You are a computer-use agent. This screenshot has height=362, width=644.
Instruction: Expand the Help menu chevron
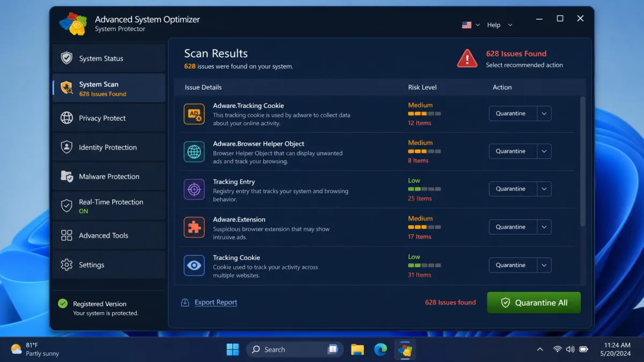tap(510, 25)
